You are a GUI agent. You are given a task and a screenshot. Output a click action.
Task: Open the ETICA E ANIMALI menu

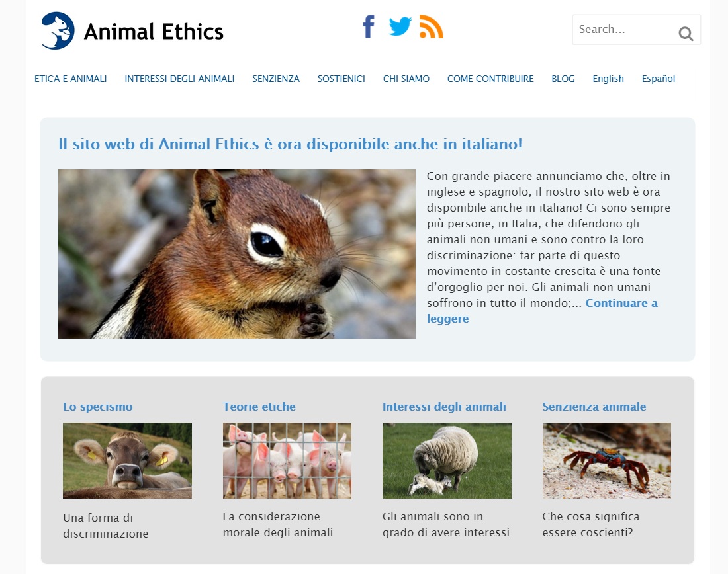click(x=71, y=79)
